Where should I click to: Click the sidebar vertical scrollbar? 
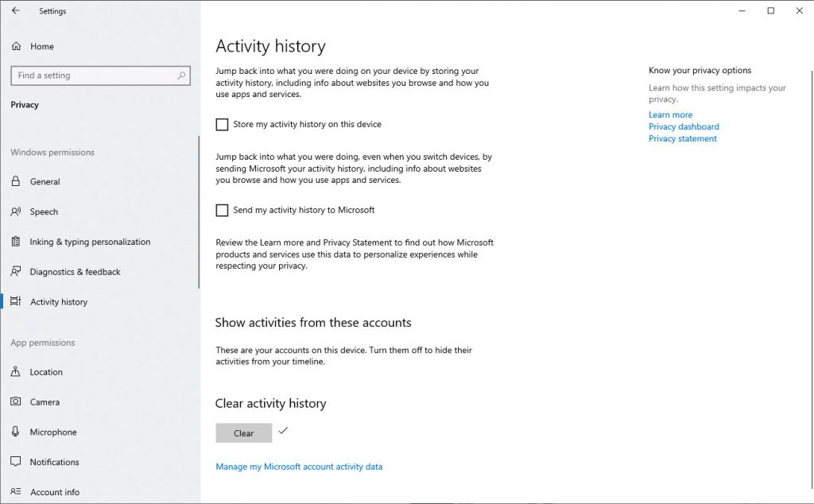pyautogui.click(x=199, y=212)
